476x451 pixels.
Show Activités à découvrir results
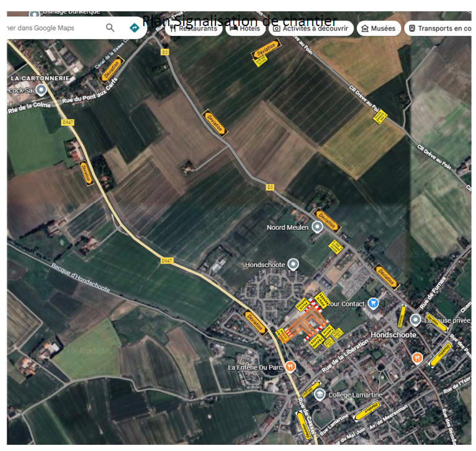(x=311, y=29)
